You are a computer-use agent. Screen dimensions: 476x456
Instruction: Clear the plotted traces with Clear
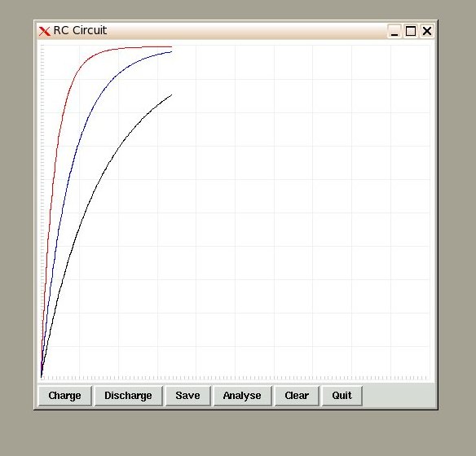pos(297,396)
